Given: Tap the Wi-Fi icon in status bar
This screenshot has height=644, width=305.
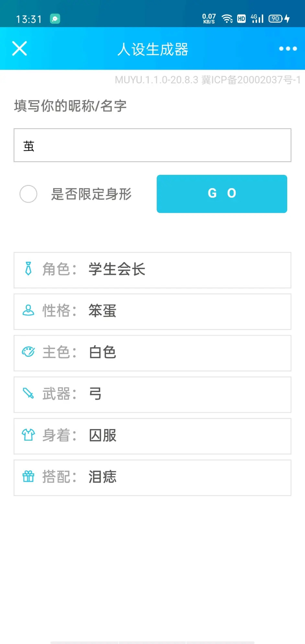Looking at the screenshot, I should [x=227, y=19].
